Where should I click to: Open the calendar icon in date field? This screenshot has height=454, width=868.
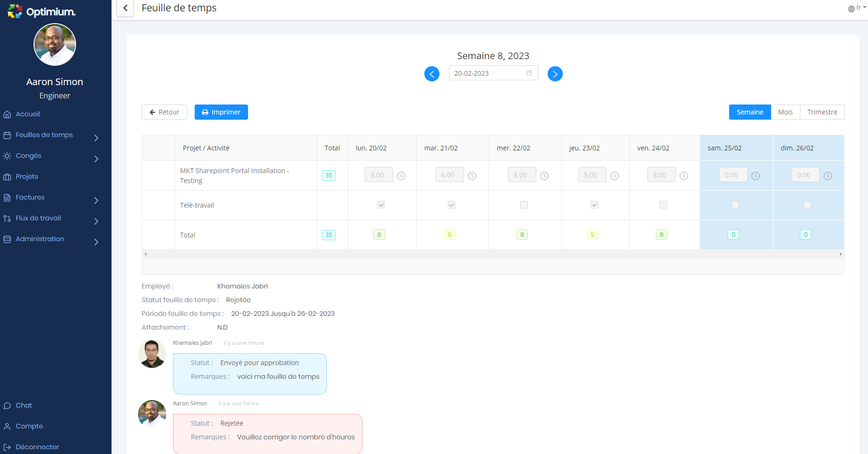529,73
